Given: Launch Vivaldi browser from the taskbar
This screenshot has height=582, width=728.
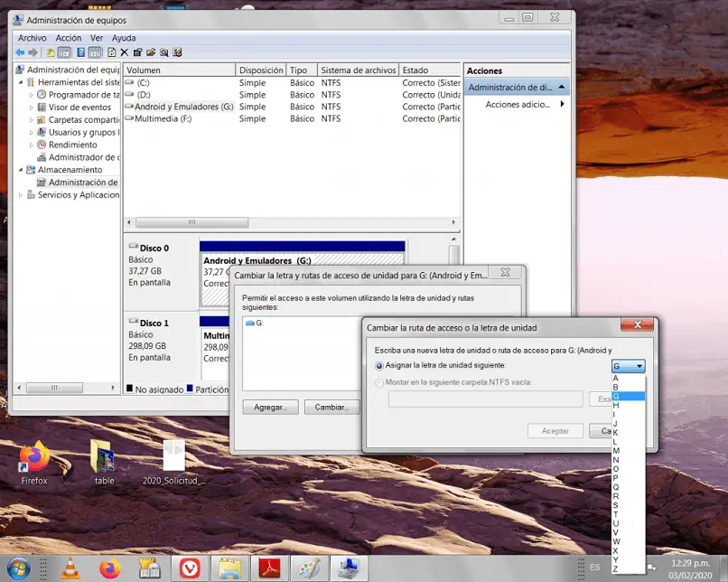Looking at the screenshot, I should (189, 568).
